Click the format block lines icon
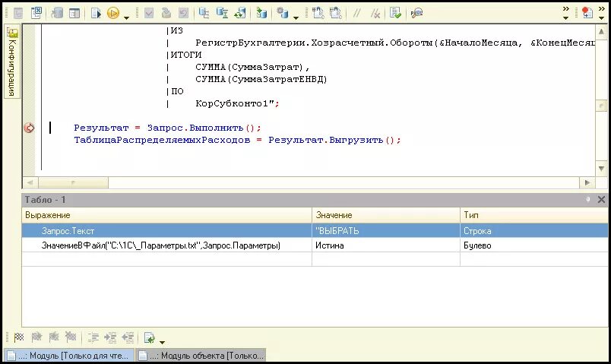 click(x=93, y=337)
